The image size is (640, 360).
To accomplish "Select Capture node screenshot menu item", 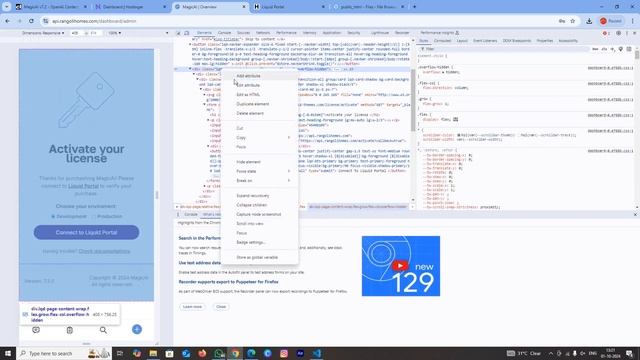I will 260,214.
